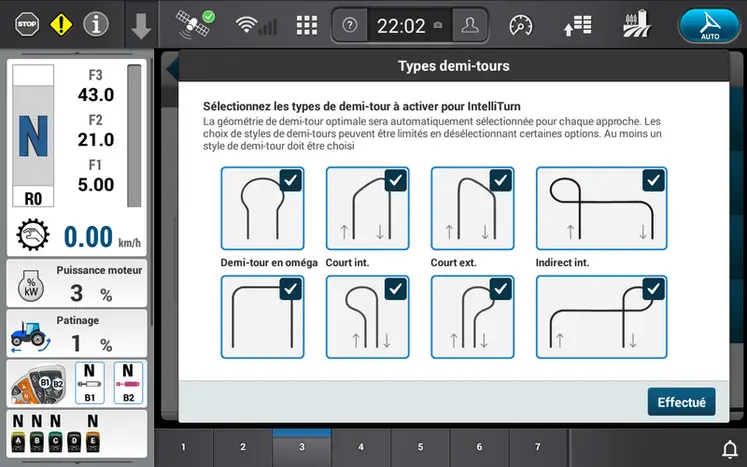Click the vertical gray gauge bar
The width and height of the screenshot is (747, 467).
(134, 135)
